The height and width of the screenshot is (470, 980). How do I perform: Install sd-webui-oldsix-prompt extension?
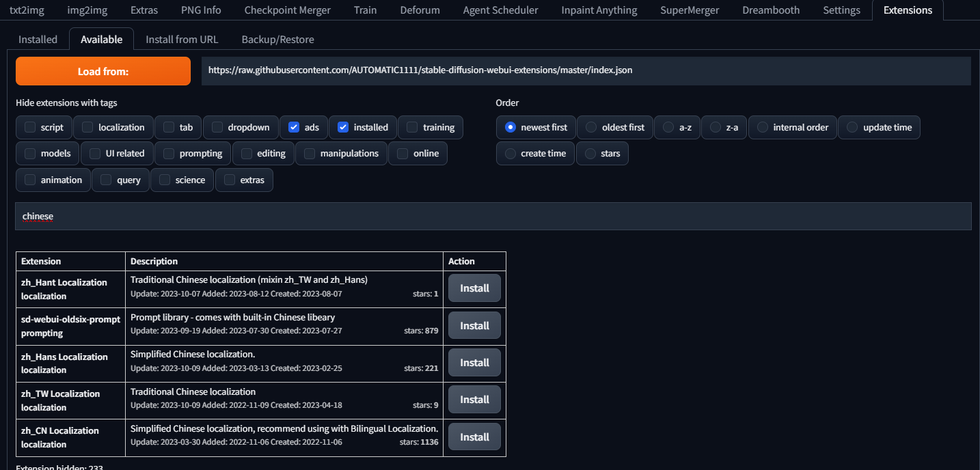coord(474,326)
